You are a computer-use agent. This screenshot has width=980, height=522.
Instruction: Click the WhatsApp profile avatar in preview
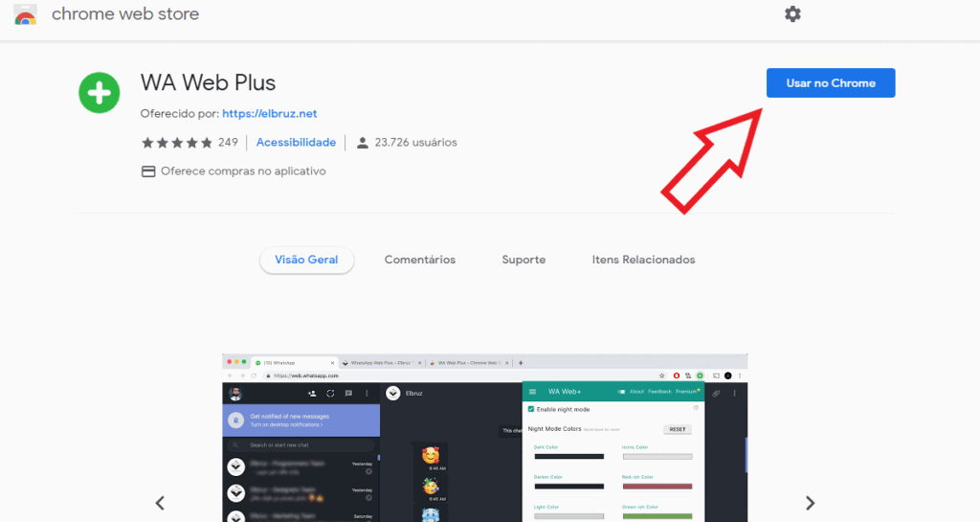235,394
